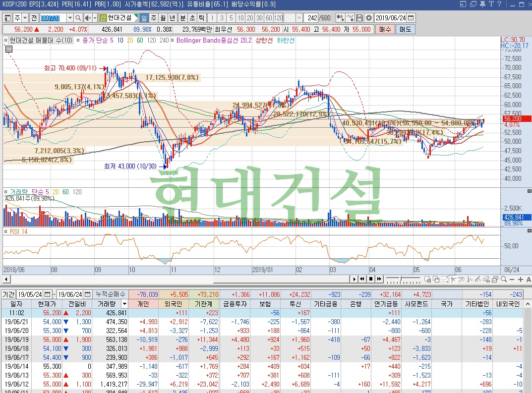This screenshot has height=393, width=532.
Task: Close the RSI panel with its x icon
Action: tap(529, 230)
